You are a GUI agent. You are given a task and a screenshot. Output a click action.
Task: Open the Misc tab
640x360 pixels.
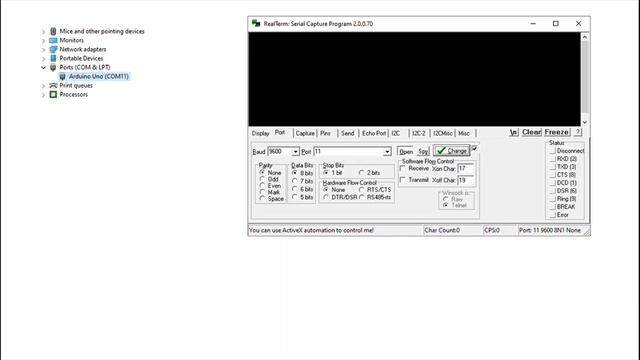464,133
